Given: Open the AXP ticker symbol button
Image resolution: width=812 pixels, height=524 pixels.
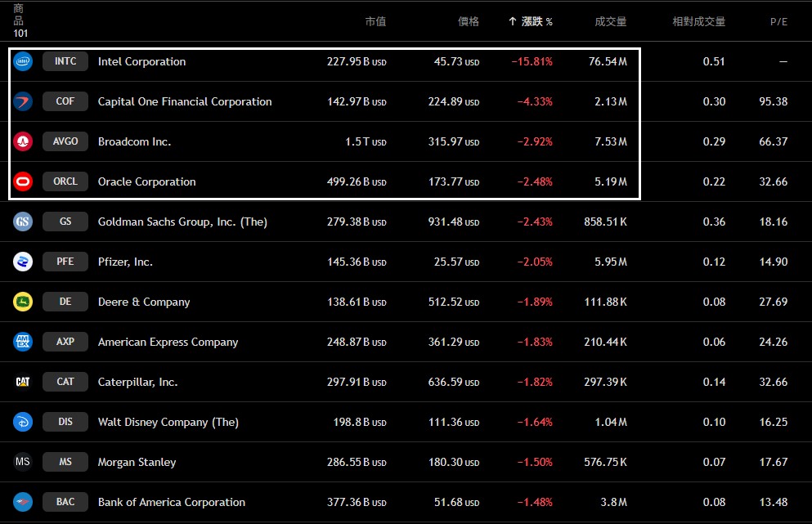Looking at the screenshot, I should 65,342.
